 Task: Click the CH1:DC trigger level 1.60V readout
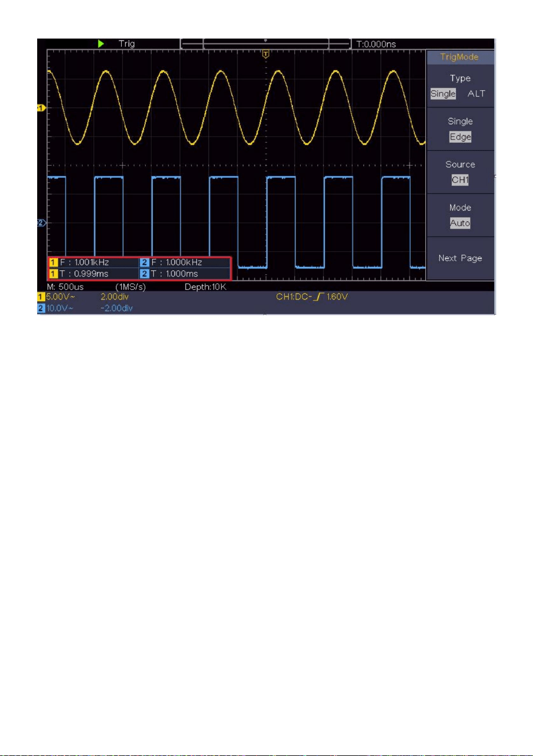(x=312, y=297)
